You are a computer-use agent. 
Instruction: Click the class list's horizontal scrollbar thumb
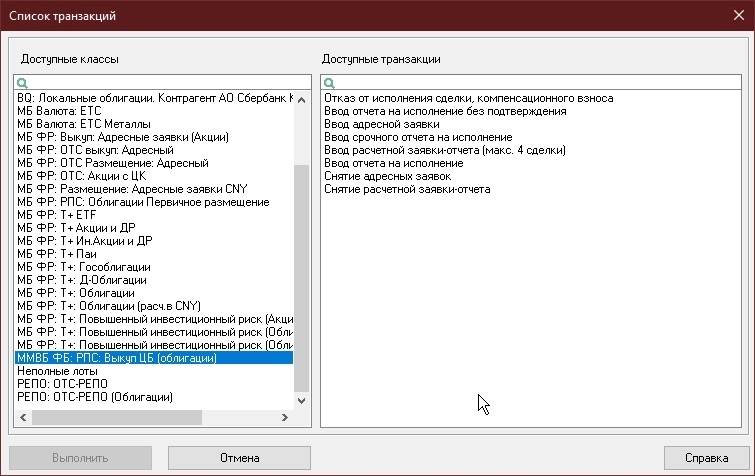point(117,417)
